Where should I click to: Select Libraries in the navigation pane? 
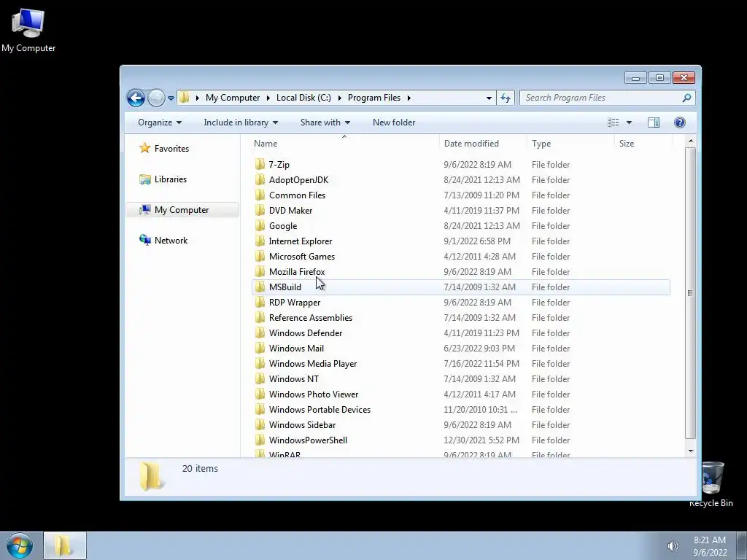pos(163,179)
